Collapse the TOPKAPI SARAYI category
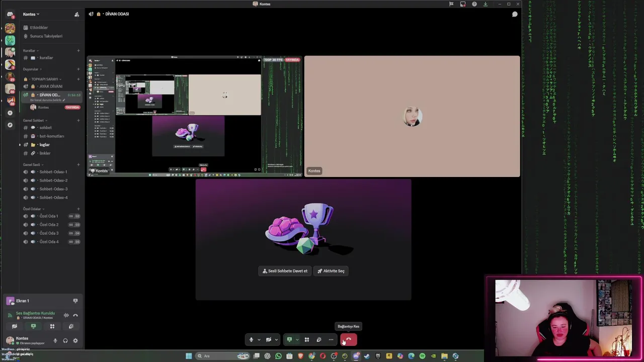Image resolution: width=644 pixels, height=362 pixels. pyautogui.click(x=45, y=79)
